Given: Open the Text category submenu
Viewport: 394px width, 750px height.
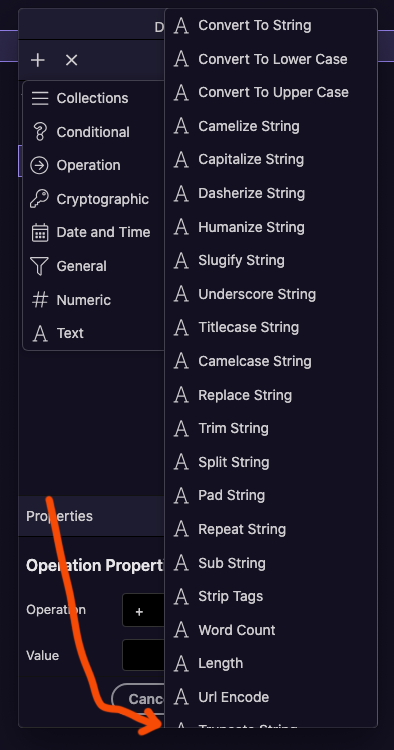Looking at the screenshot, I should tap(94, 333).
